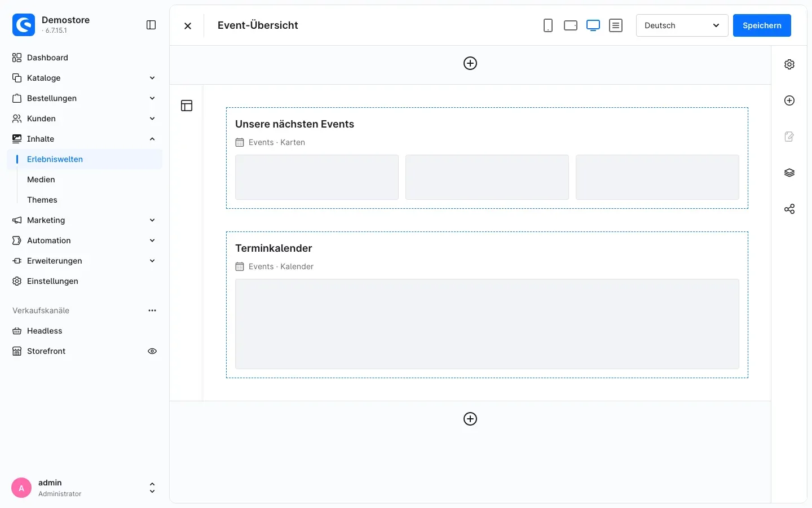The height and width of the screenshot is (508, 812).
Task: Open the admin user menu chevron
Action: [x=152, y=488]
